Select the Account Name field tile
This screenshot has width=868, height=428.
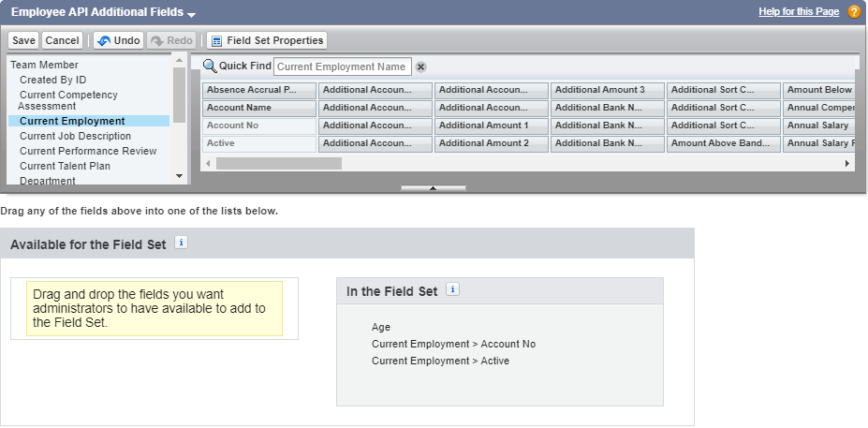click(x=259, y=108)
